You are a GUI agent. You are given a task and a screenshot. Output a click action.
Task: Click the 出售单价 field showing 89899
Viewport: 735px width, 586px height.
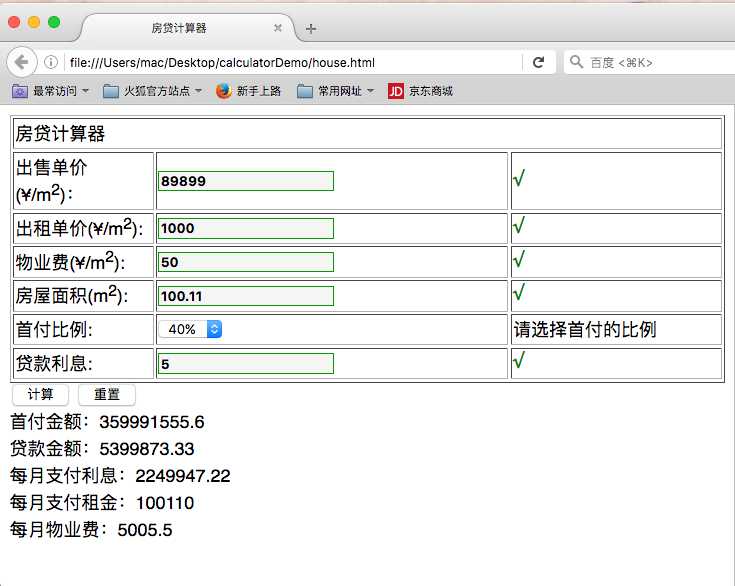pyautogui.click(x=246, y=181)
